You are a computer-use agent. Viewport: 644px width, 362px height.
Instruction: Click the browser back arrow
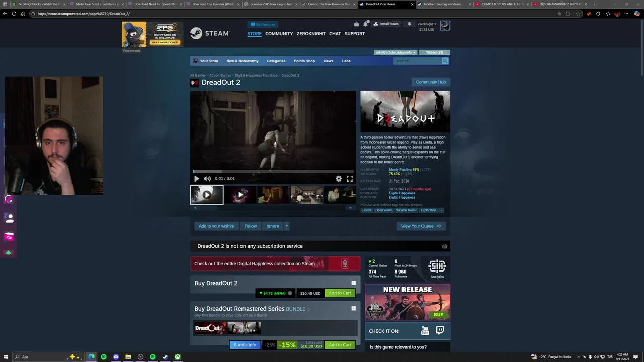point(5,14)
